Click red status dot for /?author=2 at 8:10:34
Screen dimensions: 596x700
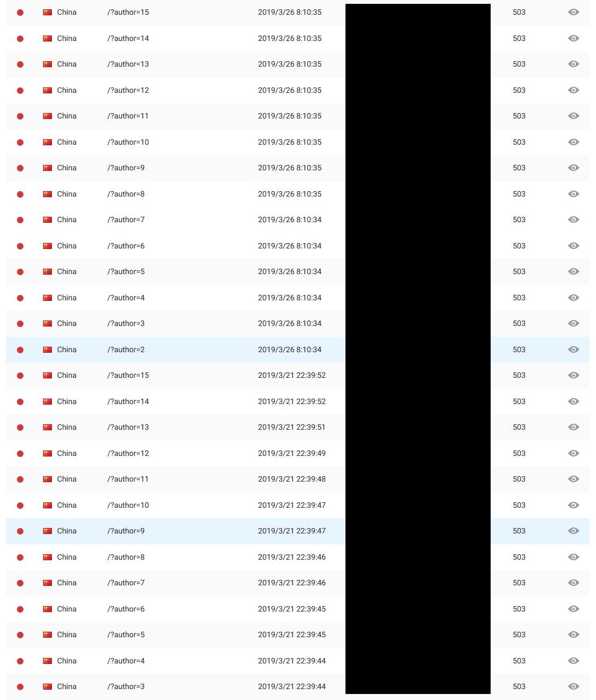click(20, 350)
